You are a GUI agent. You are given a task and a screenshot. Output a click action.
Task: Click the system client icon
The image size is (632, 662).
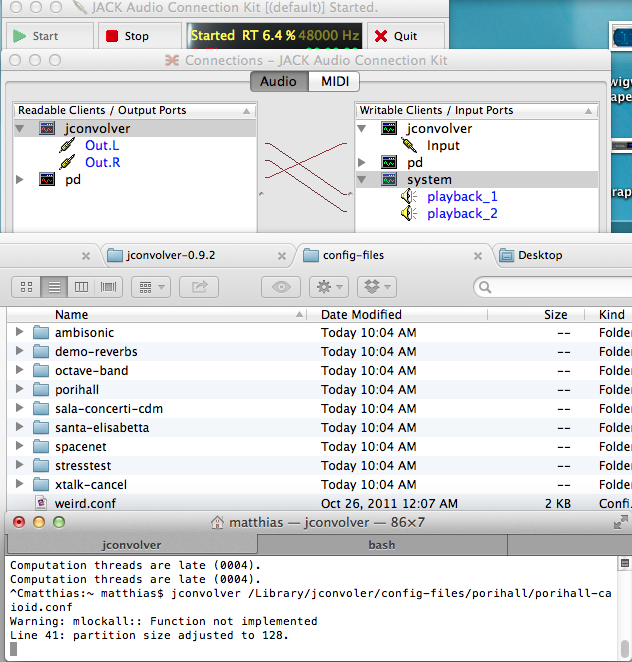389,179
